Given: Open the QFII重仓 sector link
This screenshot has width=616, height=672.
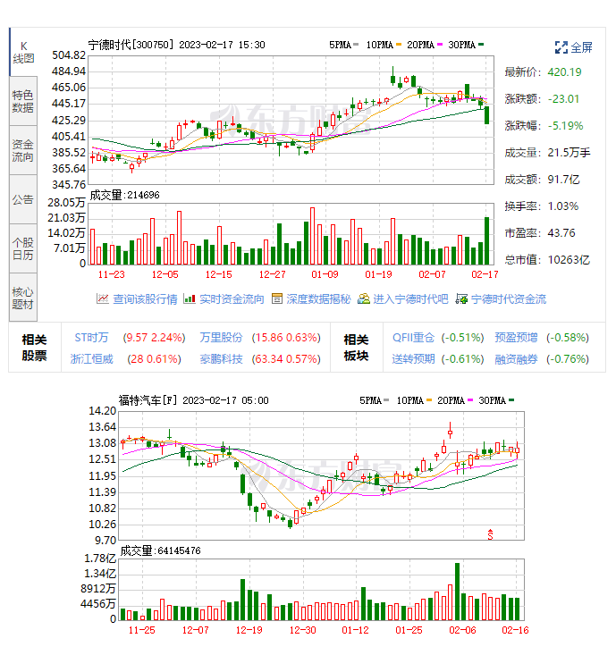Looking at the screenshot, I should [x=413, y=337].
